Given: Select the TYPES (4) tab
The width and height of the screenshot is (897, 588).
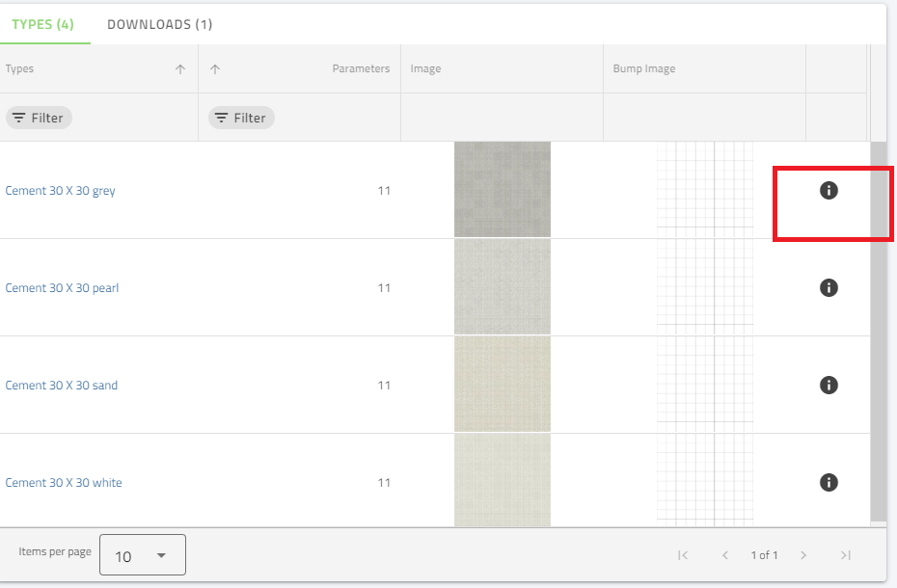Looking at the screenshot, I should coord(43,24).
